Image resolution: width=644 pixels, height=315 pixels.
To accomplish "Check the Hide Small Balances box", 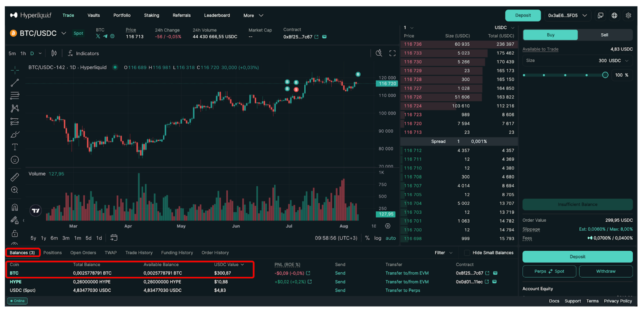I will [467, 253].
